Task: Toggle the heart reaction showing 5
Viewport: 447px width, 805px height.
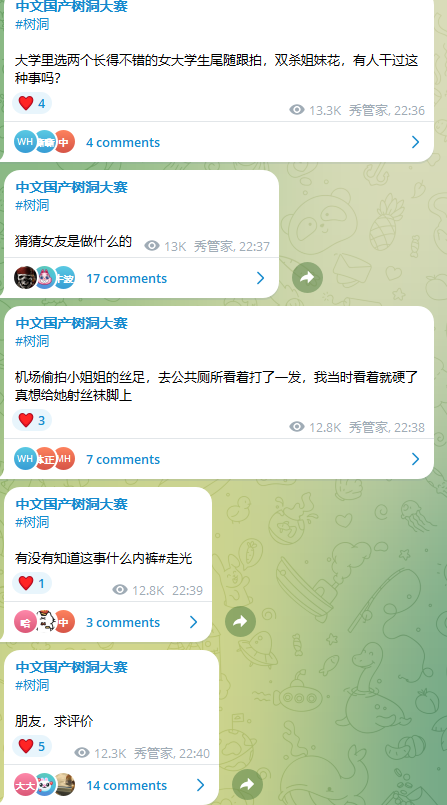Action: pos(32,746)
